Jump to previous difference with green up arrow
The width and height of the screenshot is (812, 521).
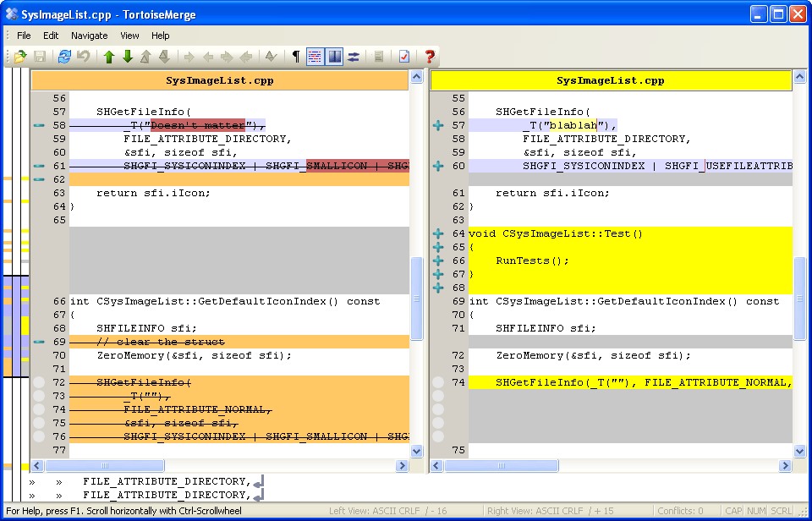tap(108, 57)
